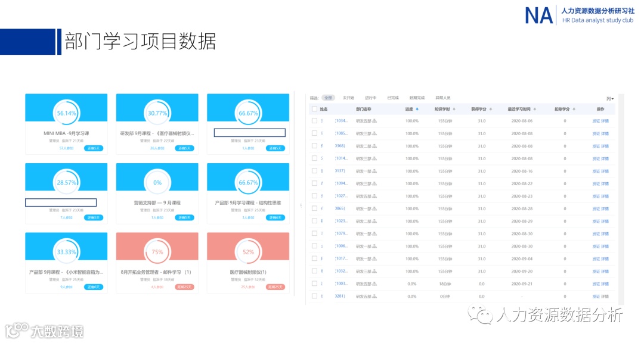Check the box for row 1085

315,133
